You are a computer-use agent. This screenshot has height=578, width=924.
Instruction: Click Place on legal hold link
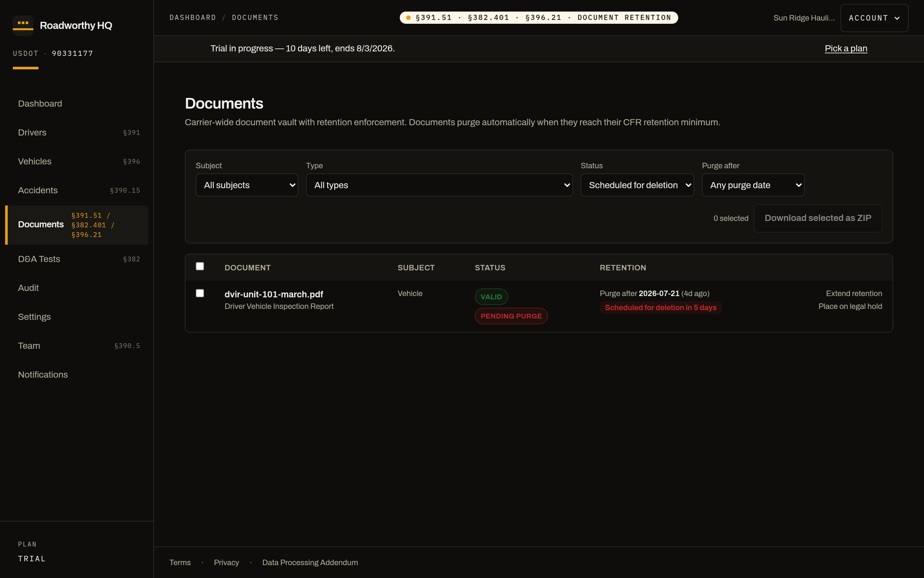click(850, 306)
